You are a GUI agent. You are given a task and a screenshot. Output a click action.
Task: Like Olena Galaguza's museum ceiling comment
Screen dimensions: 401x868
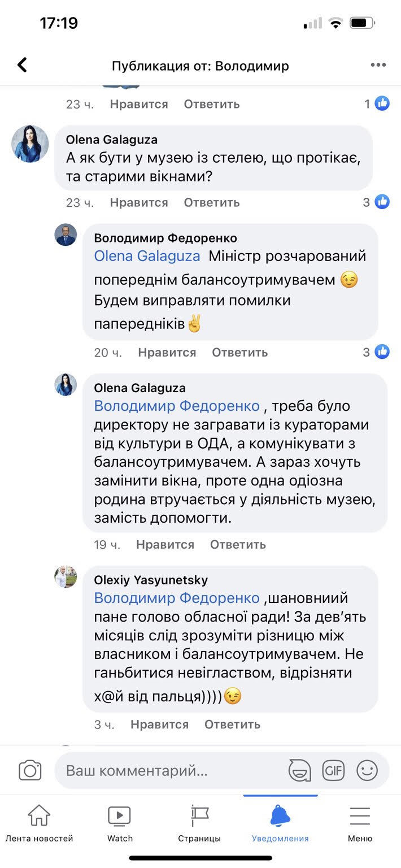tap(139, 202)
